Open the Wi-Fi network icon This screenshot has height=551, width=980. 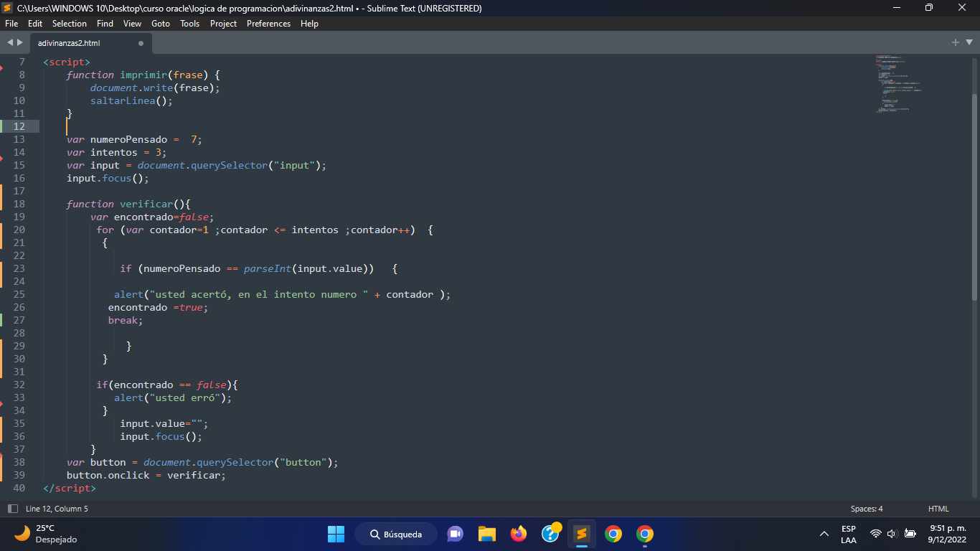(875, 534)
